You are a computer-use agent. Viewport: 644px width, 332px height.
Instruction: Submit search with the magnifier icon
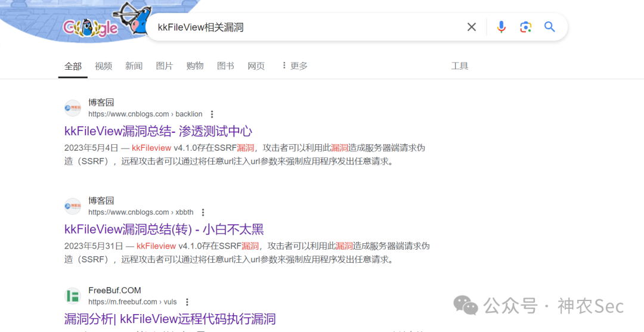click(550, 27)
